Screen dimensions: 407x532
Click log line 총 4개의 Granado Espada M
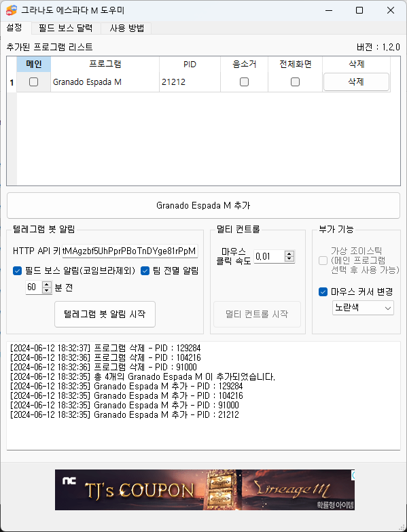[143, 376]
